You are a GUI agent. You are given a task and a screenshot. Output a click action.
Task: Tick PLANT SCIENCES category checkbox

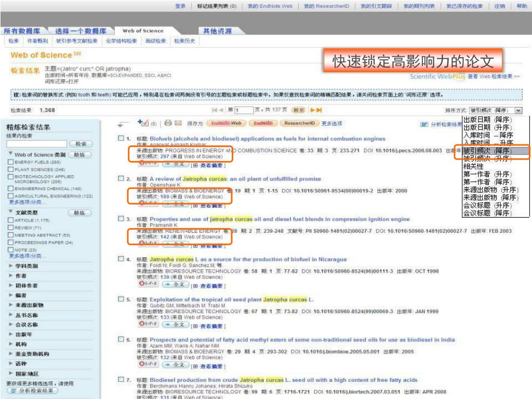coord(10,169)
